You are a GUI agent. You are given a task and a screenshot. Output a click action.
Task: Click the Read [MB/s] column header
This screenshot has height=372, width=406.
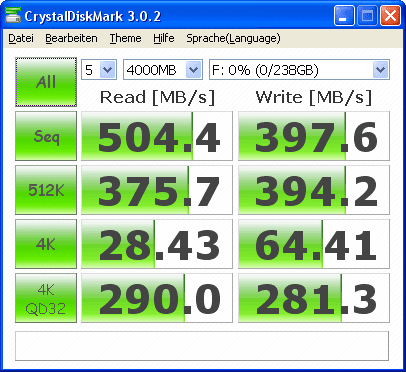pos(157,98)
